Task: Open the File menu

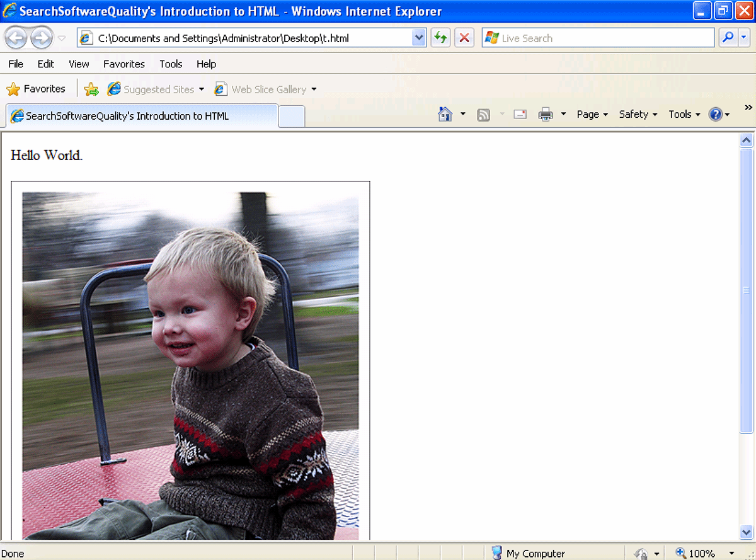Action: tap(16, 64)
